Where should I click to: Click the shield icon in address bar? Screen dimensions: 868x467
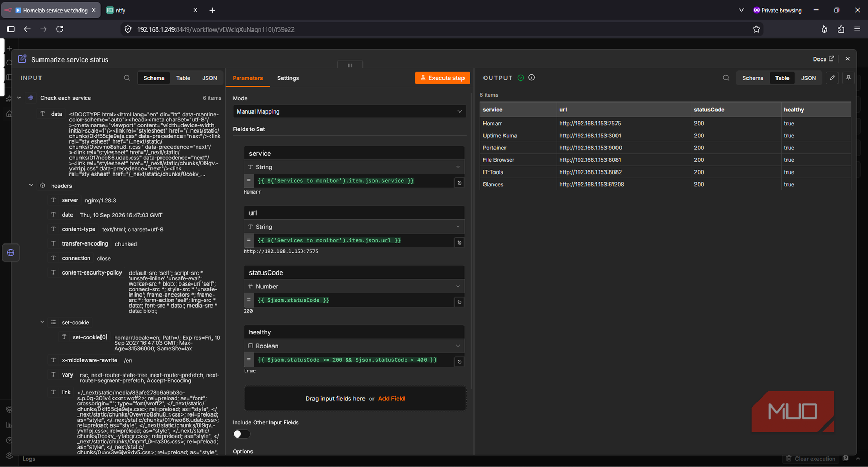[128, 29]
